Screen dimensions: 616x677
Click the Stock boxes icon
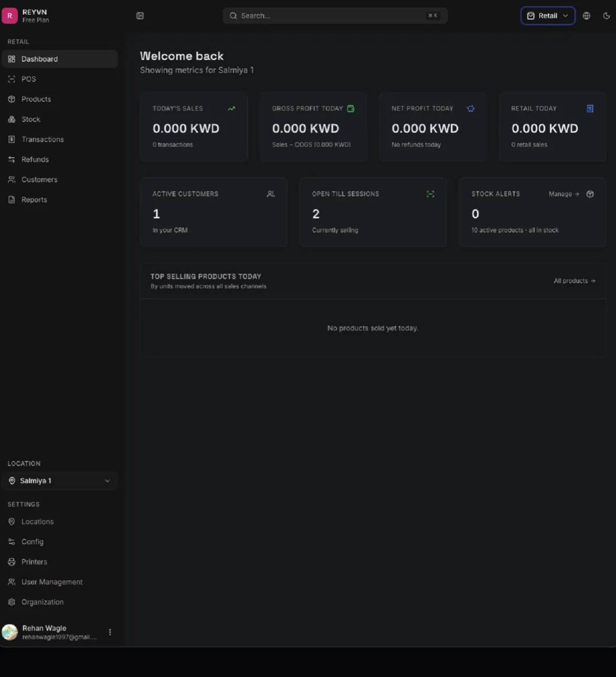[12, 119]
